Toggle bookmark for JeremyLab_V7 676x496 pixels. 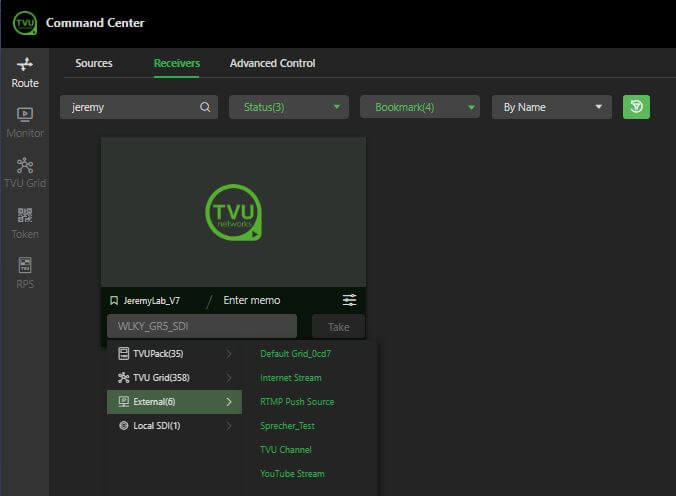pyautogui.click(x=114, y=301)
